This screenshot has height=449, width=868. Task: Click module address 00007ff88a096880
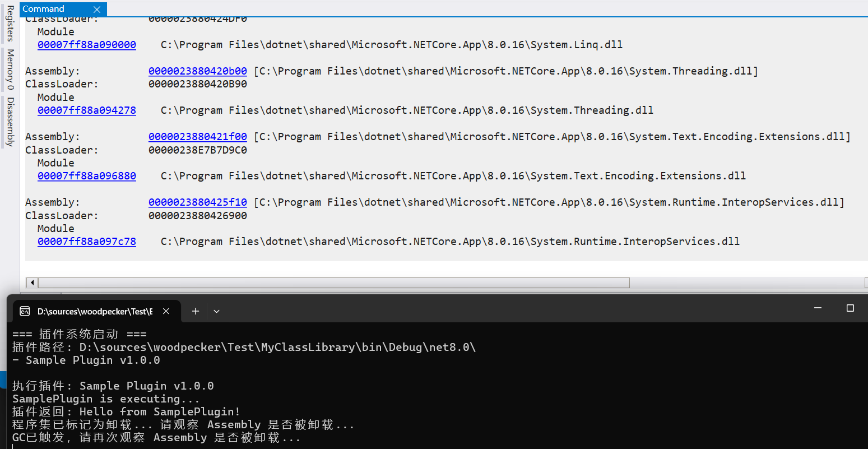pyautogui.click(x=86, y=176)
